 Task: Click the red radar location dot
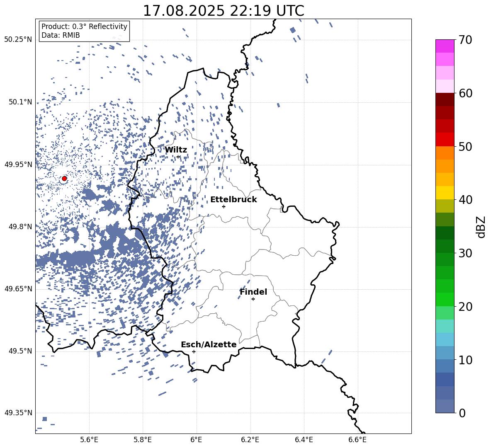click(x=64, y=179)
